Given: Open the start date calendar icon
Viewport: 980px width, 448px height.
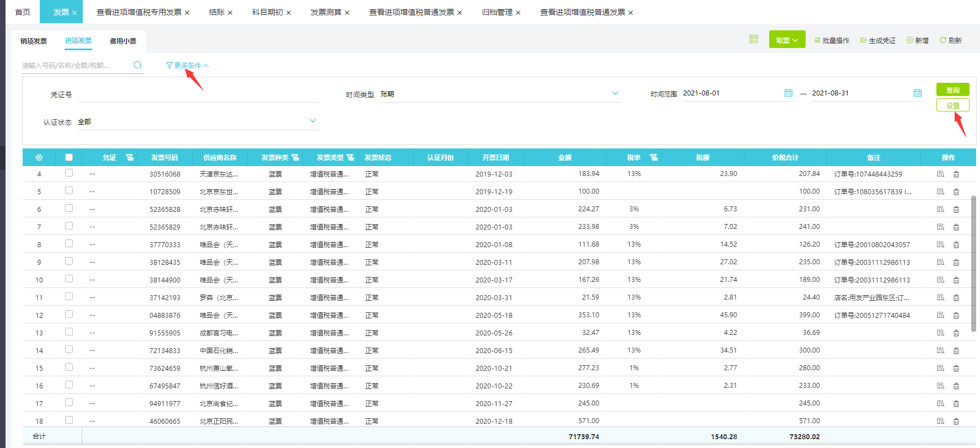Looking at the screenshot, I should pyautogui.click(x=789, y=93).
